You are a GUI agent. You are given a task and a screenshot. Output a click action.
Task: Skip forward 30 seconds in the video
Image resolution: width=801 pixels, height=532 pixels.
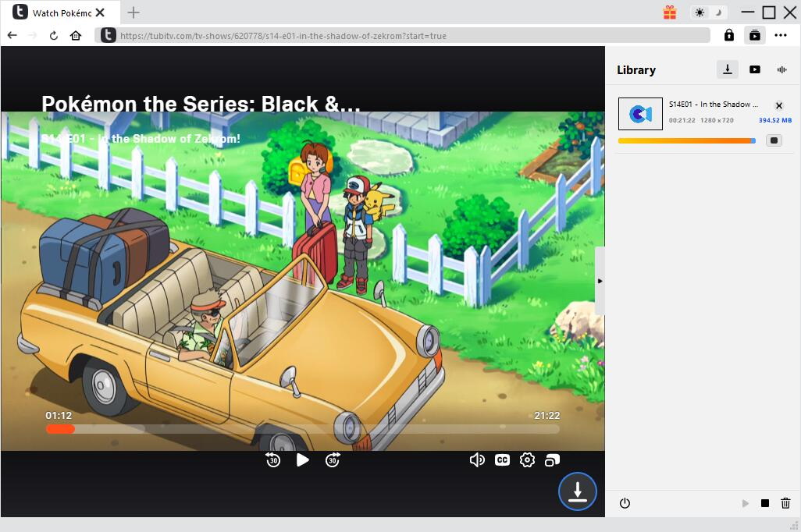coord(333,460)
